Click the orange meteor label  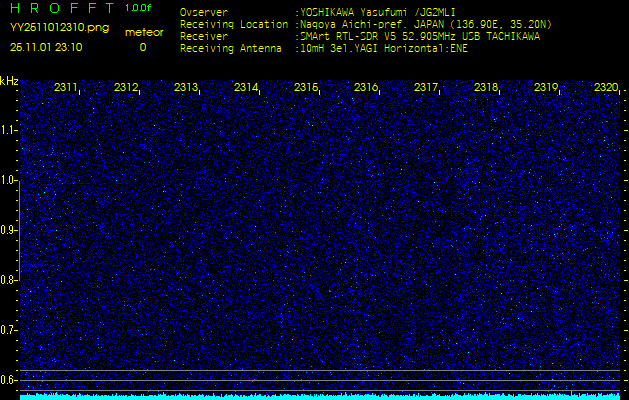[143, 32]
